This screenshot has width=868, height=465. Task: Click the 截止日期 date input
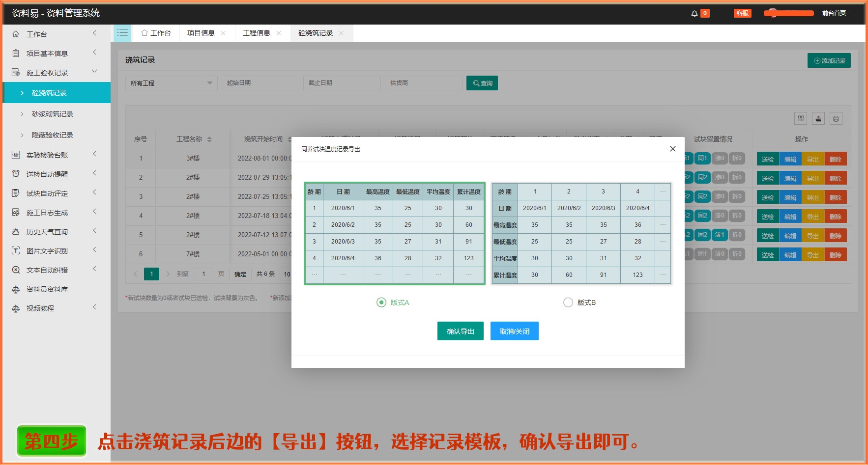pos(342,83)
